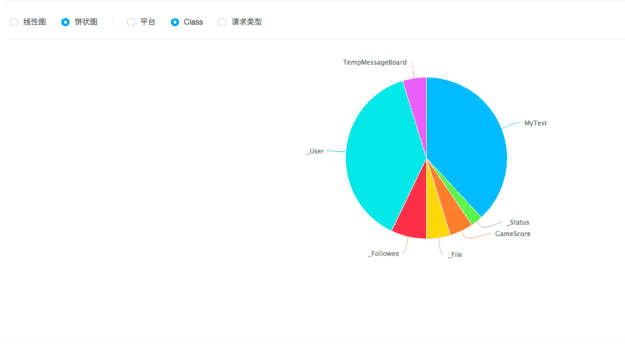
Task: Select the 请求类型 radio option
Action: point(222,22)
